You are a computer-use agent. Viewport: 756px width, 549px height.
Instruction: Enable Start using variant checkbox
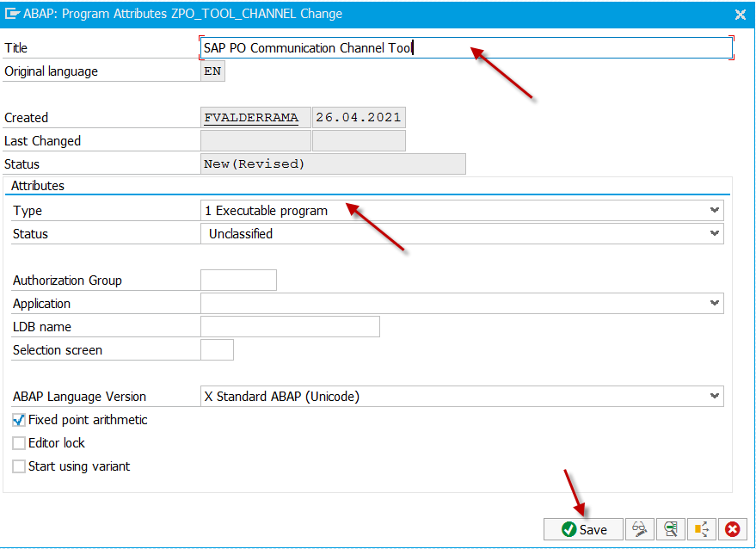19,466
